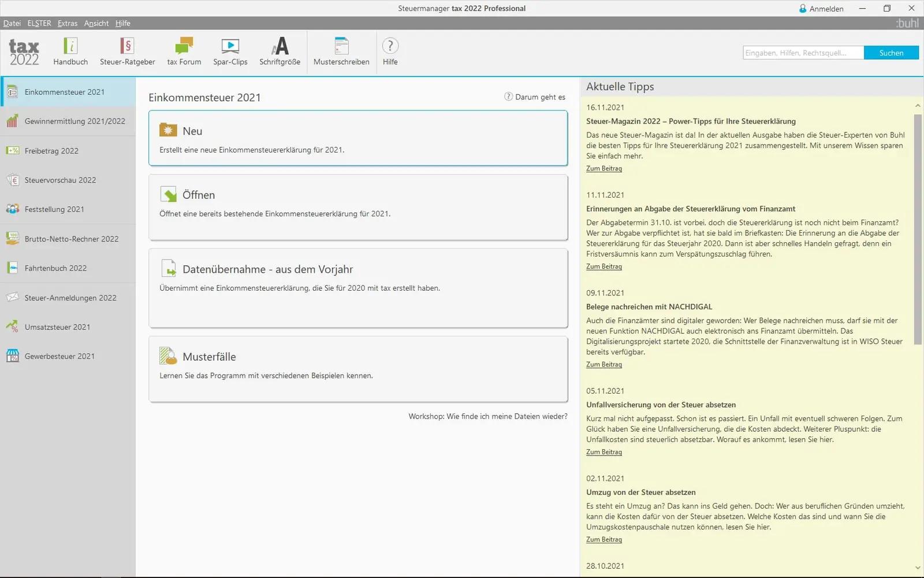
Task: Click the Öffnen green arrow icon
Action: [x=168, y=194]
